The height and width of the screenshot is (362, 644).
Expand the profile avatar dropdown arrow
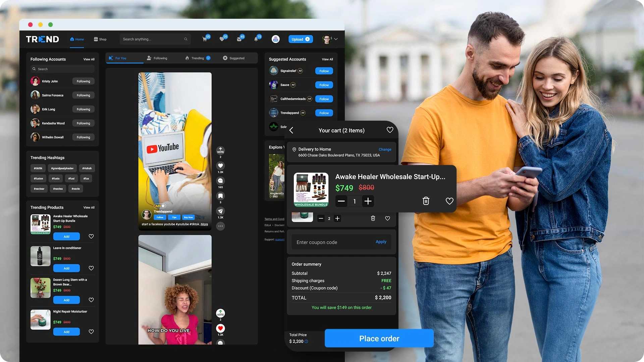pyautogui.click(x=336, y=39)
